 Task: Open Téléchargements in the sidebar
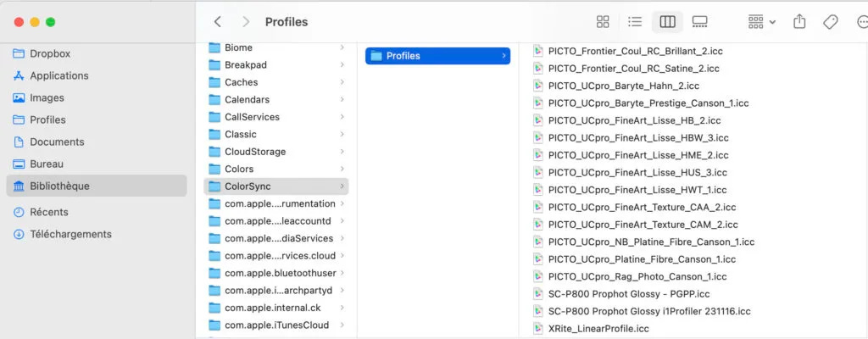[70, 234]
